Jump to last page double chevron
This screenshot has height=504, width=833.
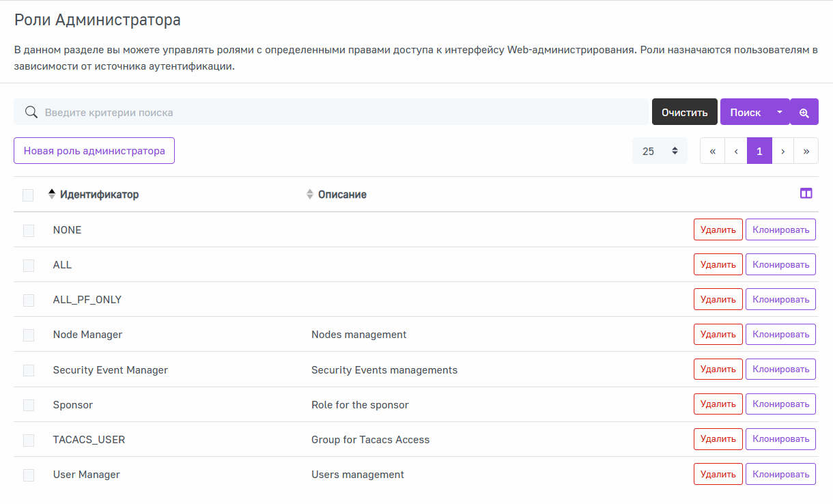coord(806,151)
